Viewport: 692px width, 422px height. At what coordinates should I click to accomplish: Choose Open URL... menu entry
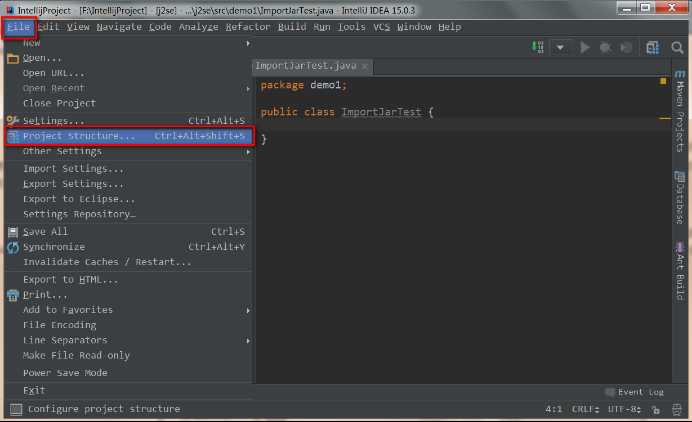coord(129,73)
